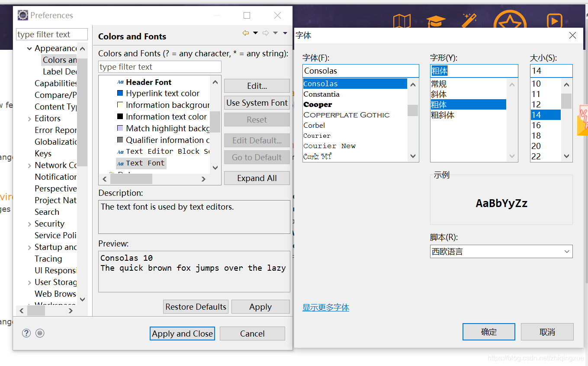Select Courier New in font list
This screenshot has height=366, width=588.
(x=329, y=146)
